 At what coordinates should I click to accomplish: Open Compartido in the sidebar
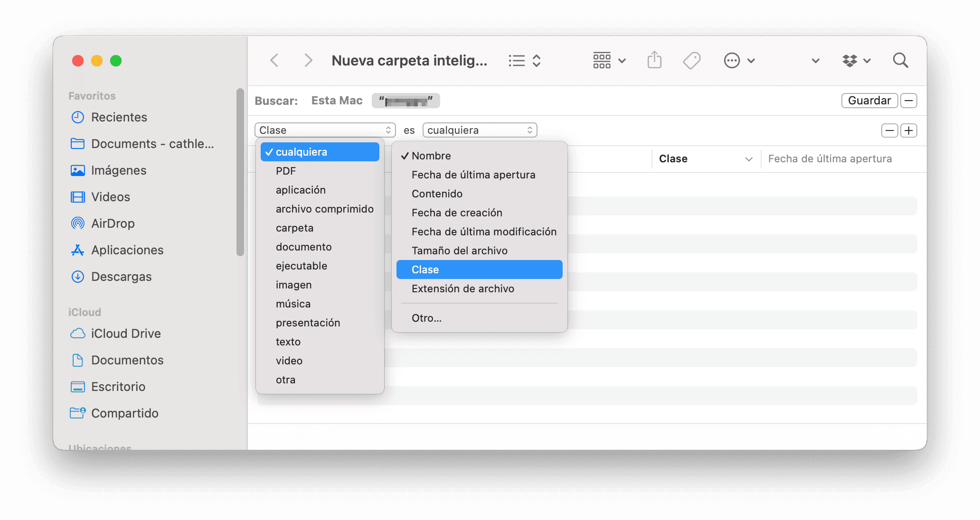coord(114,413)
